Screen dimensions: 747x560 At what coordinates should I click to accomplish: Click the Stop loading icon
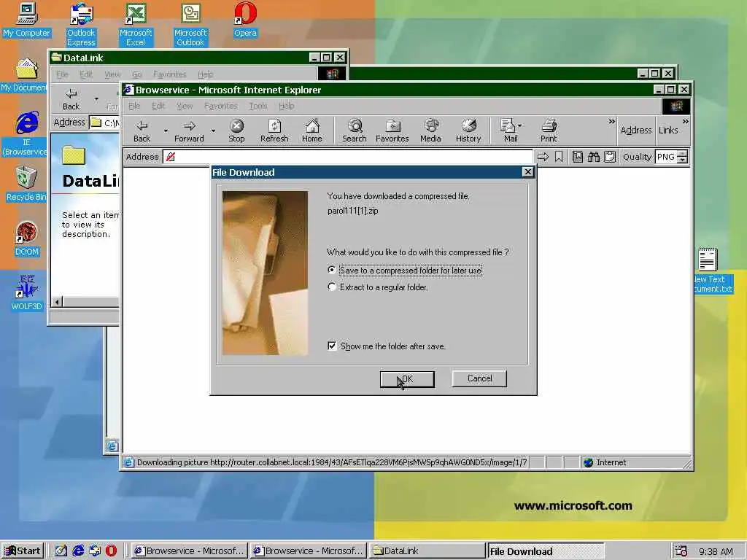click(236, 131)
